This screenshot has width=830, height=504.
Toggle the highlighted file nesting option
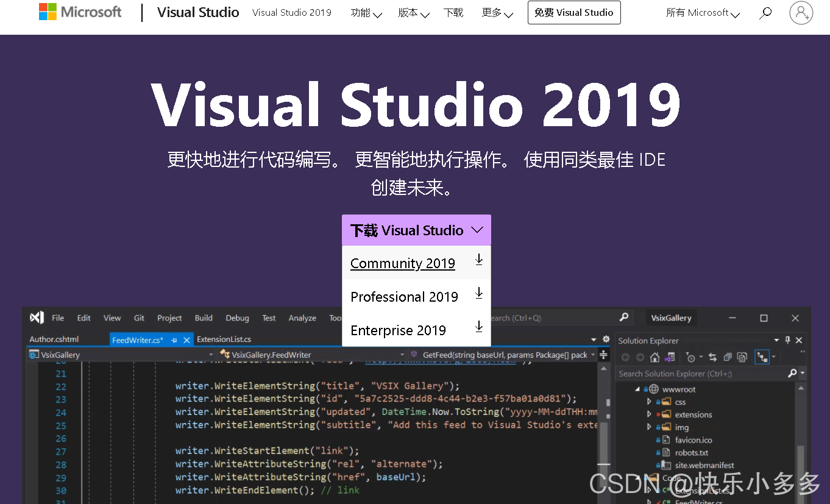[x=763, y=358]
